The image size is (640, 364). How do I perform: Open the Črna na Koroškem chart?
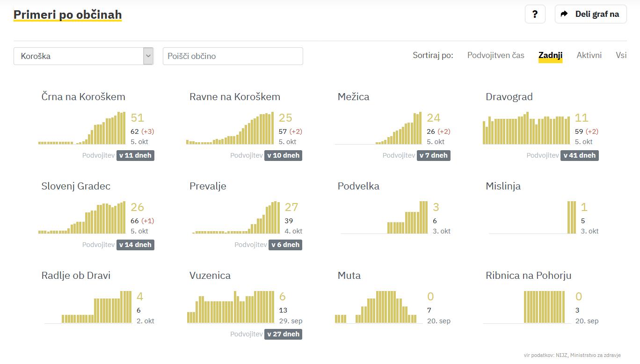(82, 129)
